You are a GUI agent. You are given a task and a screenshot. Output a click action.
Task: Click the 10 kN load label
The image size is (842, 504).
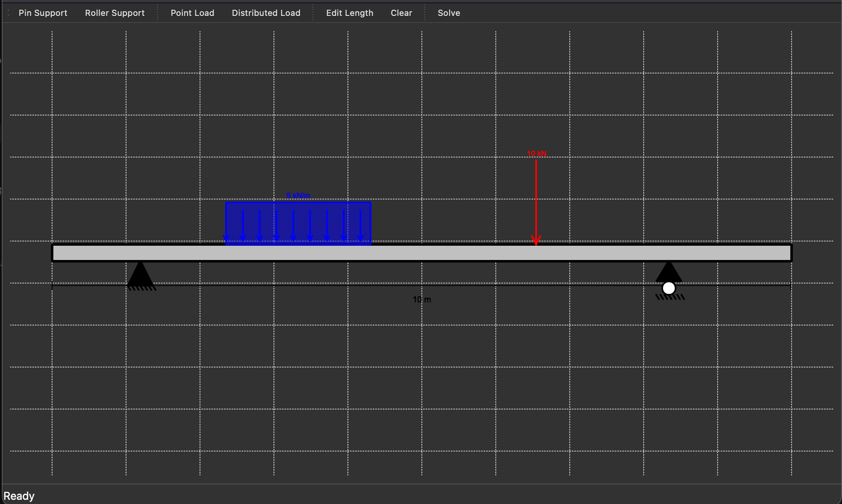536,154
